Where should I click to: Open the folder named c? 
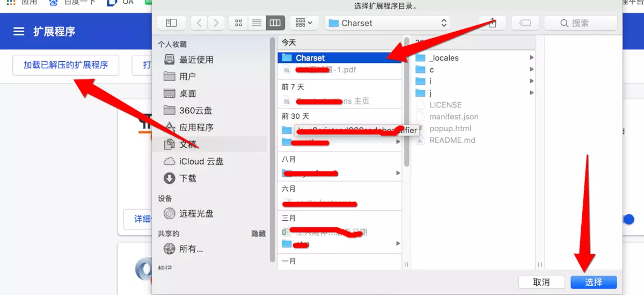coord(431,69)
